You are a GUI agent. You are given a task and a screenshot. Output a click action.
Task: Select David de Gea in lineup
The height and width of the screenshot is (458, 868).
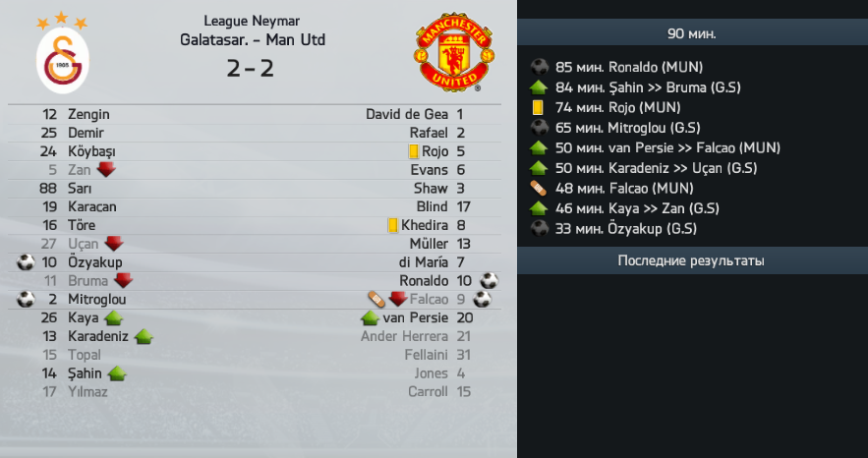click(x=407, y=114)
